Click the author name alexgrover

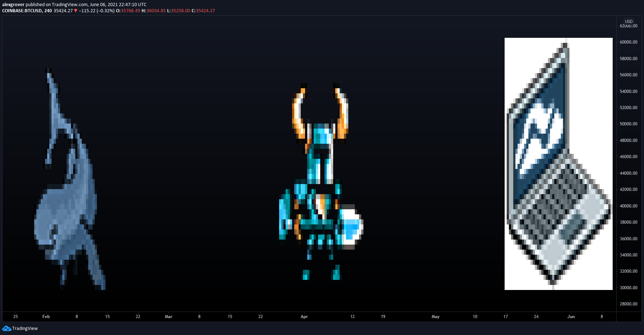tap(13, 5)
